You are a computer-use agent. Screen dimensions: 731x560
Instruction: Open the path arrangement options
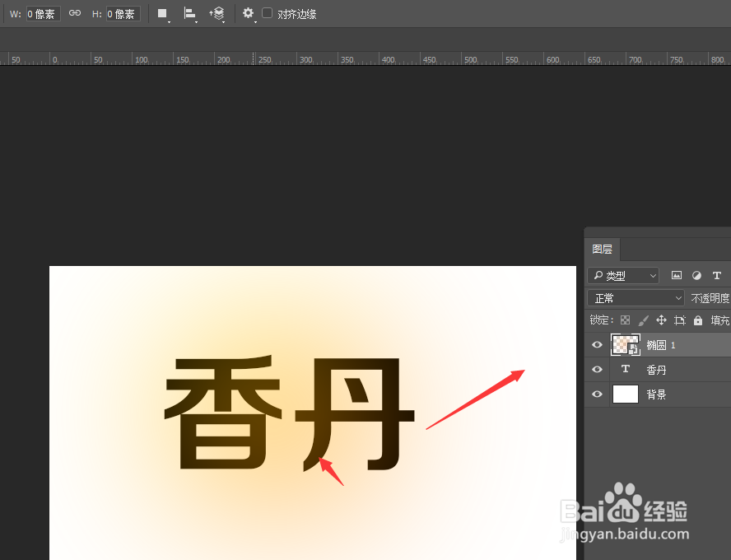coord(218,13)
